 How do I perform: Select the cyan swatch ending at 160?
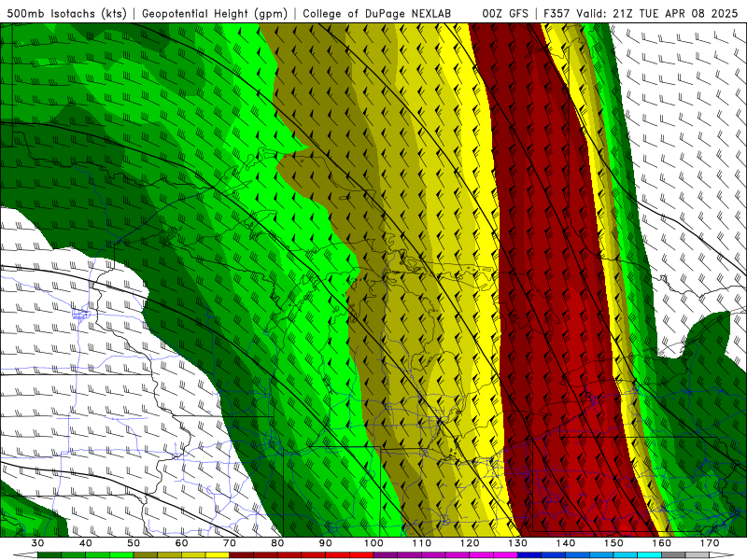[x=649, y=554]
